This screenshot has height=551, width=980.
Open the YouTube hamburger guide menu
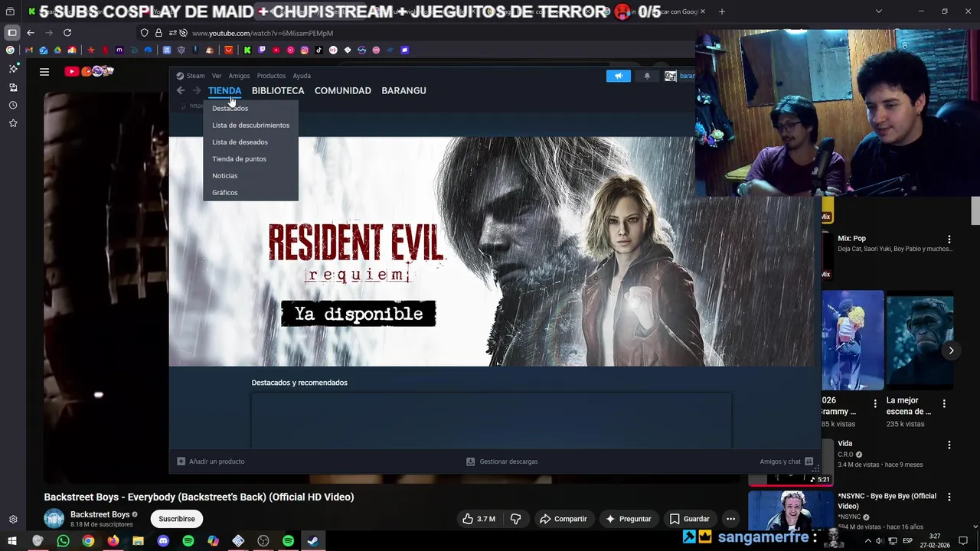click(44, 71)
